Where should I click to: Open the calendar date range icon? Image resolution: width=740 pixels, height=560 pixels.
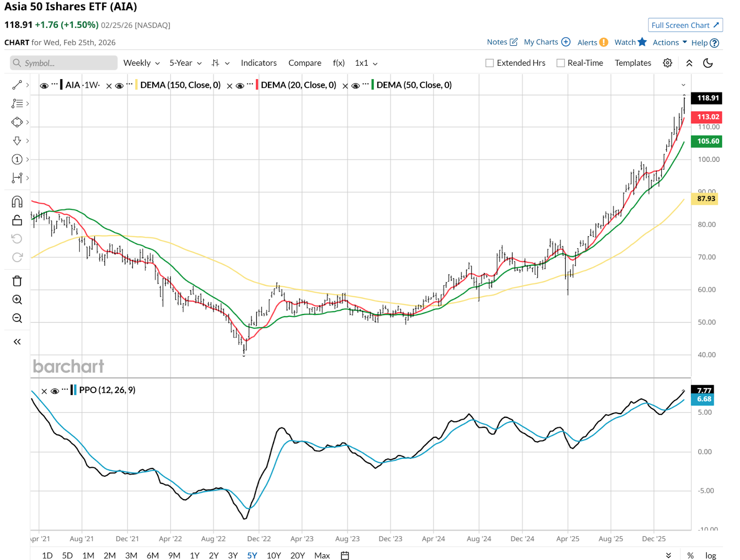[345, 555]
